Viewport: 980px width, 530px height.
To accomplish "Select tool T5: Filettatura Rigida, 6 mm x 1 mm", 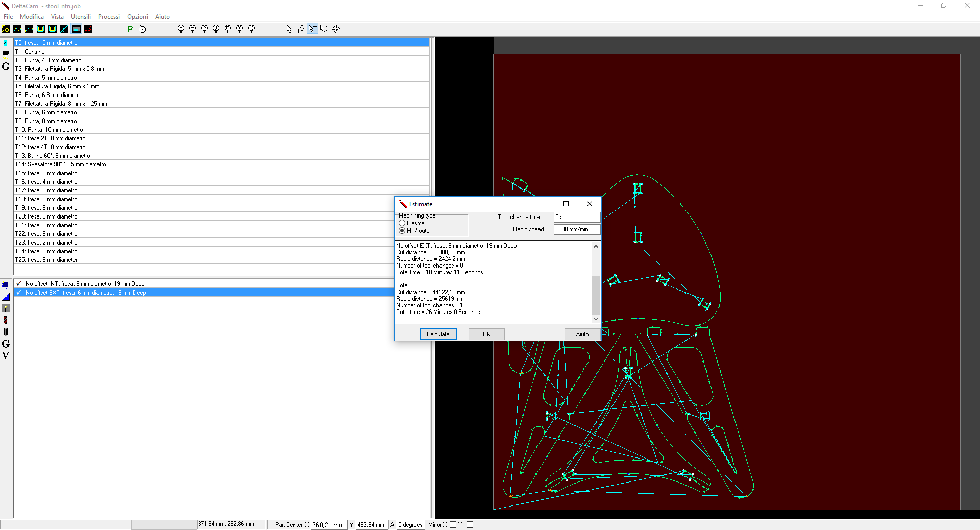I will (x=222, y=86).
